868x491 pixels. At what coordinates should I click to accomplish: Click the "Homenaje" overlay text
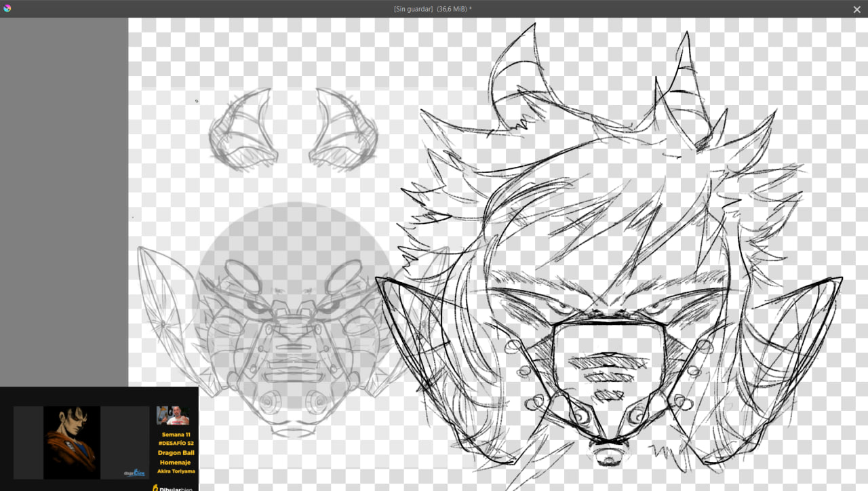click(176, 462)
